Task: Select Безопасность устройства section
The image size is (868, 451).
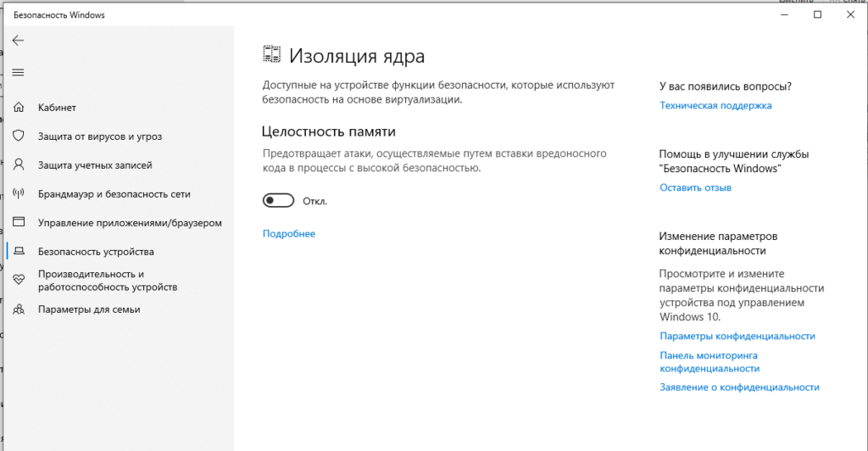Action: point(96,251)
